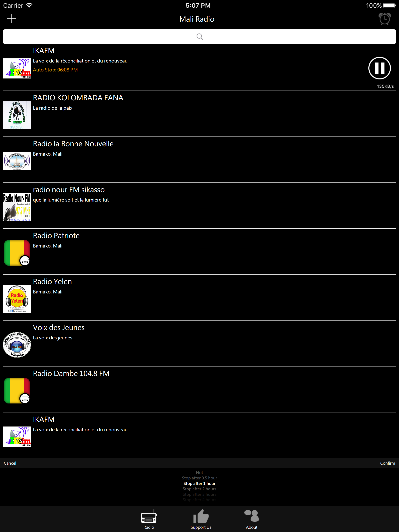Select the Voix des Jeunes round logo
399x532 pixels.
pos(17,345)
